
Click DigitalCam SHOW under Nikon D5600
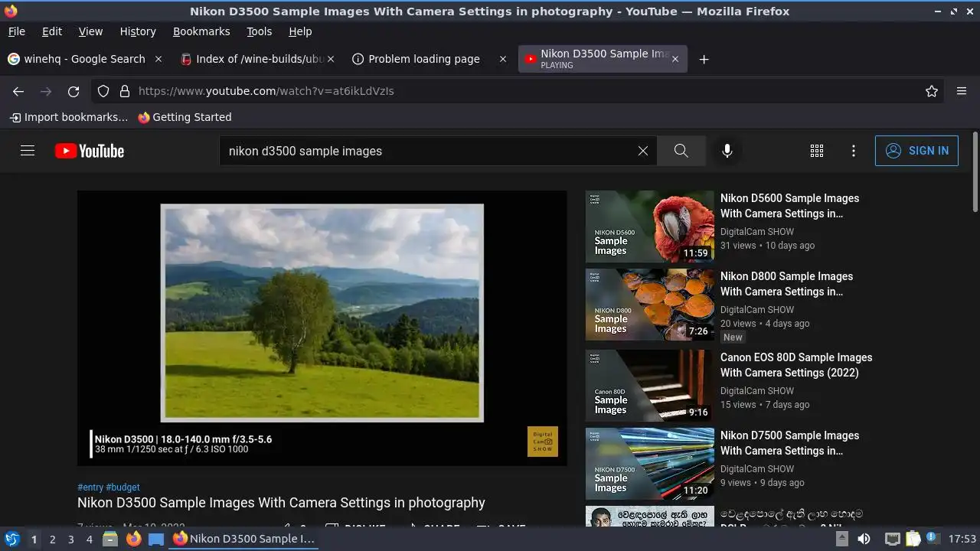[x=757, y=232]
